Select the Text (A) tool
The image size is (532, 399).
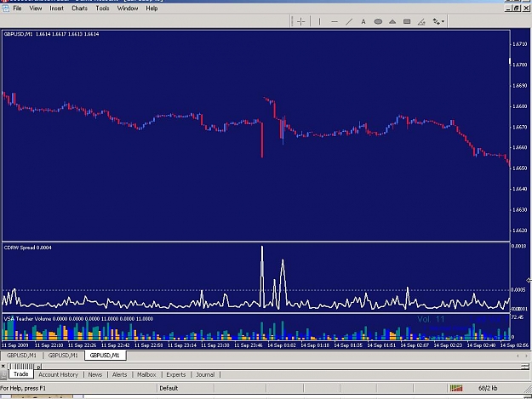(x=363, y=22)
